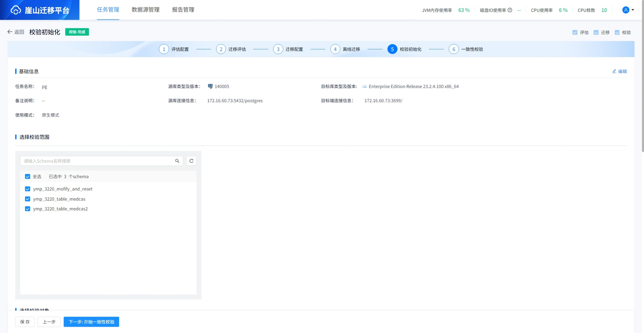Click the 上一步 button
The height and width of the screenshot is (333, 644).
pos(49,322)
